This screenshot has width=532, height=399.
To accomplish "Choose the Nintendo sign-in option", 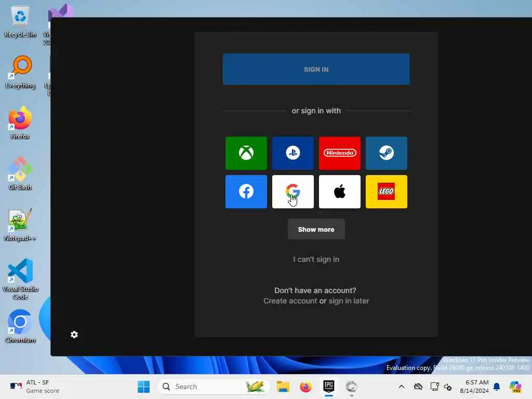I will click(340, 153).
